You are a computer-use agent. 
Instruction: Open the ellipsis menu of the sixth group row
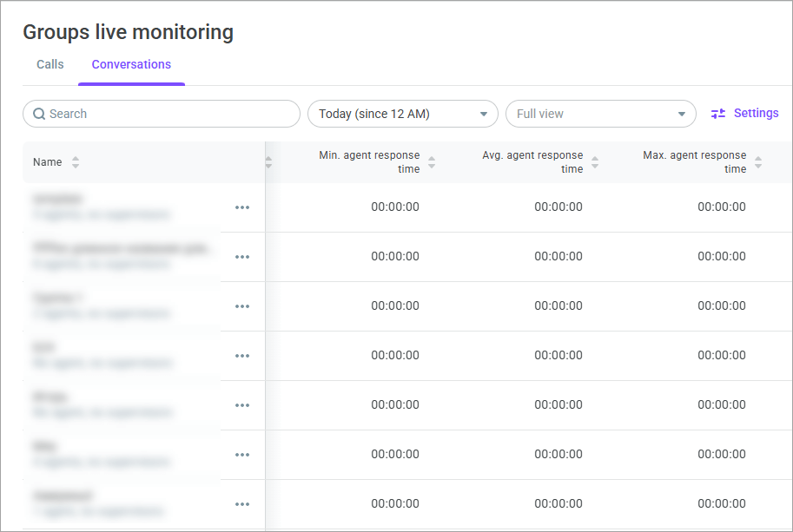242,455
